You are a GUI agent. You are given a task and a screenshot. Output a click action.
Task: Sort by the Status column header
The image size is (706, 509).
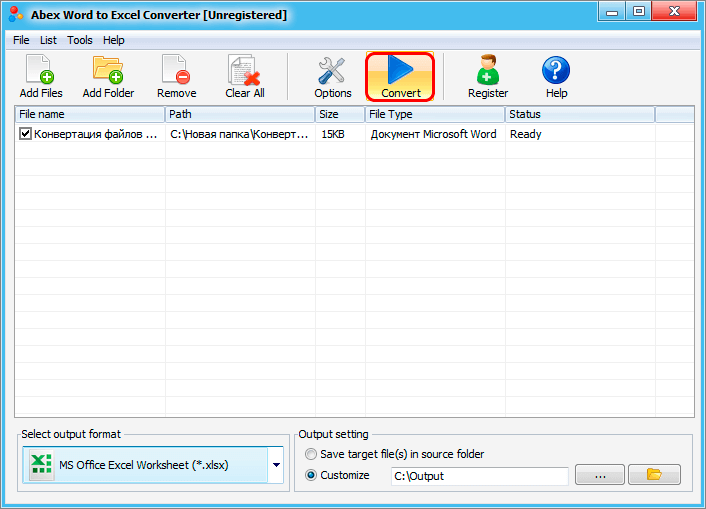(x=580, y=114)
